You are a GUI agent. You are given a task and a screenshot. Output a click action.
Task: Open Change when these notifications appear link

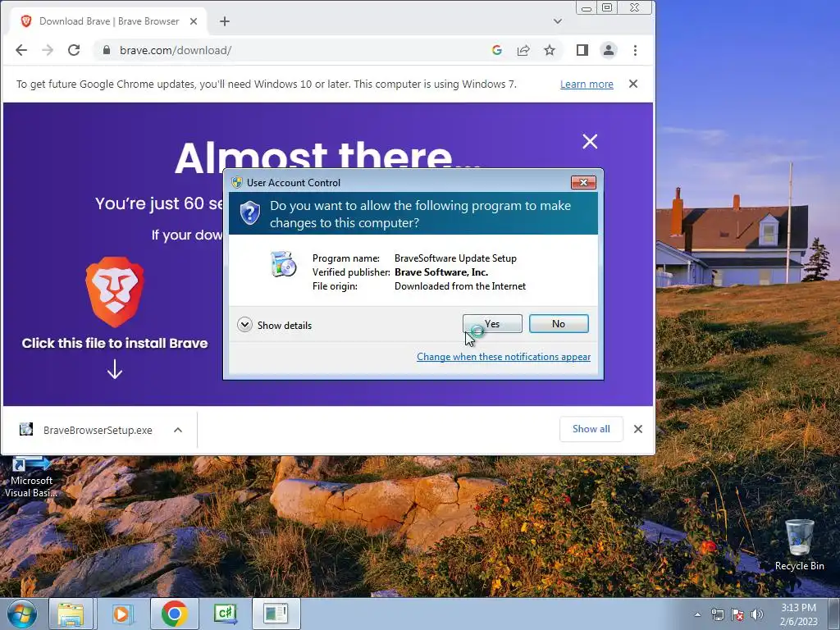[x=504, y=357]
